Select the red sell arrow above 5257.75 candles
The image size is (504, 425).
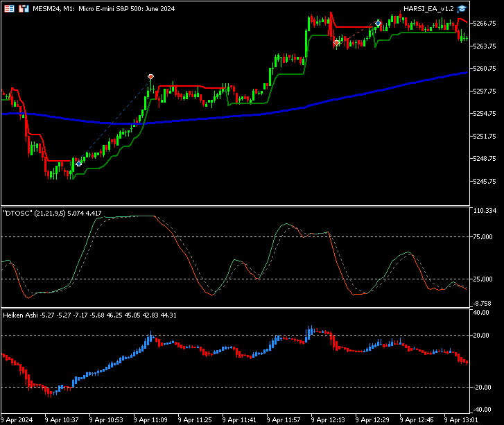[150, 76]
